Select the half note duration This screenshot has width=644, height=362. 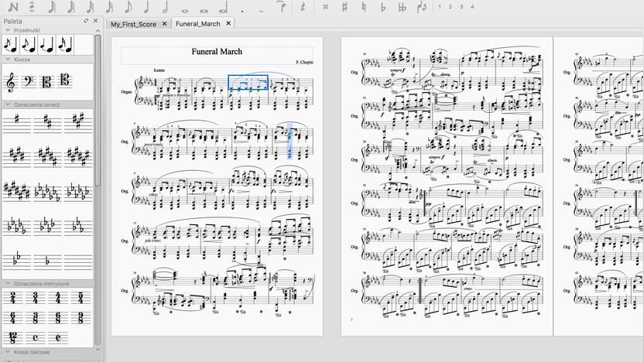tap(166, 6)
